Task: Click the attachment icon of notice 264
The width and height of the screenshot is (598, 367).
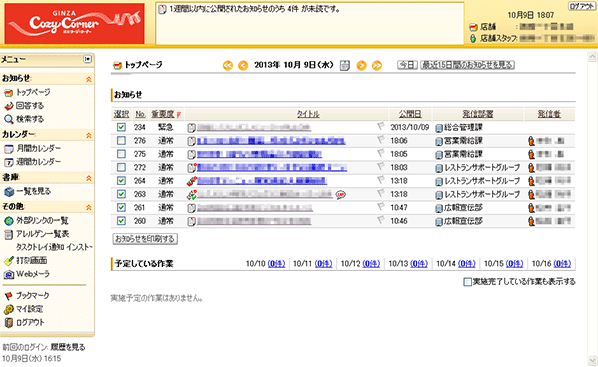Action: (192, 181)
